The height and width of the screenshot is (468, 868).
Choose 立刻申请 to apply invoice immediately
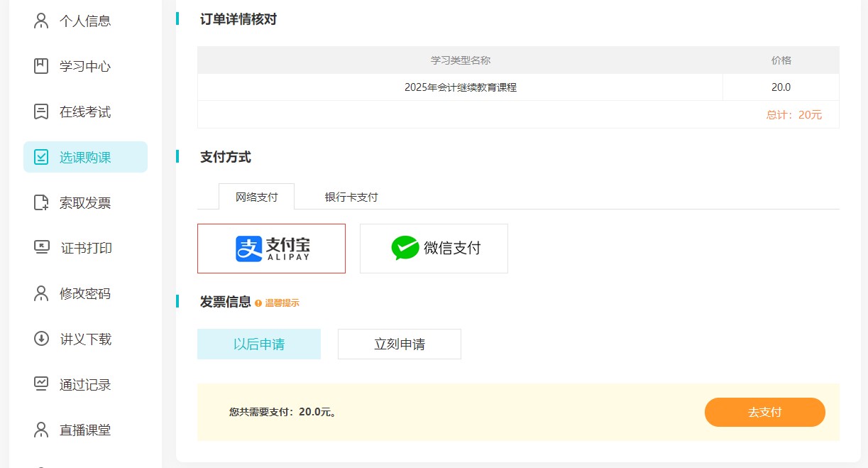point(399,344)
